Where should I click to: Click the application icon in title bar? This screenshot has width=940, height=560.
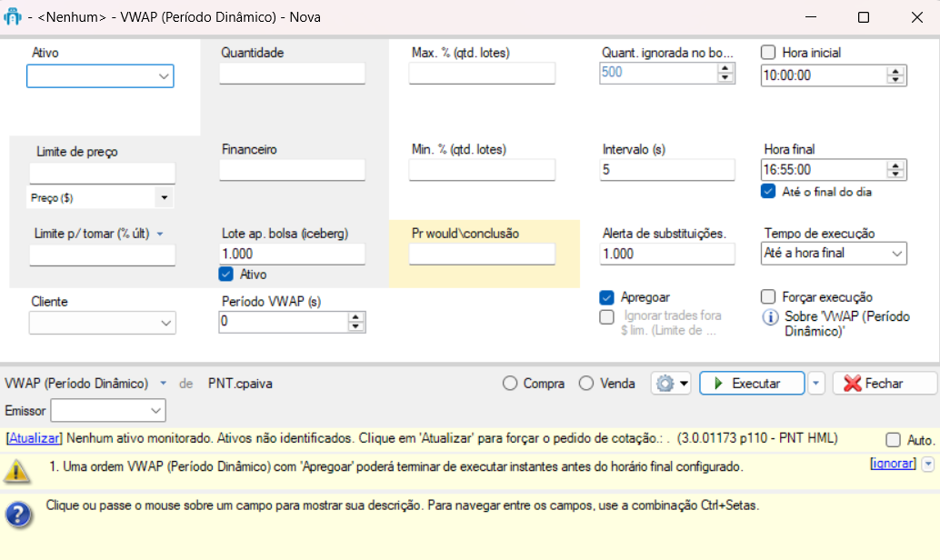[13, 16]
